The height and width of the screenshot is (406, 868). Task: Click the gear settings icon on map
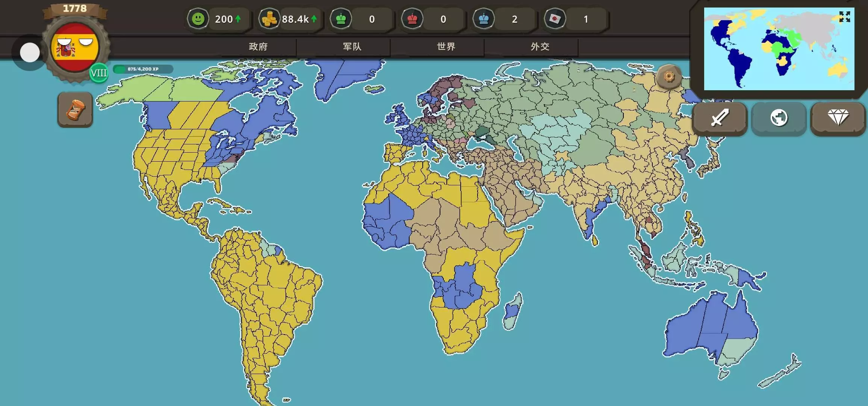tap(669, 77)
